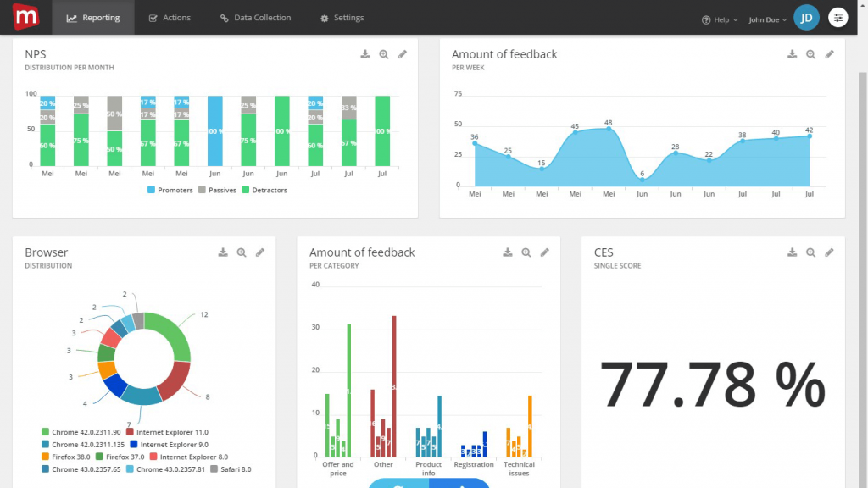868x488 pixels.
Task: Click the "PER WEEK" subtitle
Action: [468, 68]
